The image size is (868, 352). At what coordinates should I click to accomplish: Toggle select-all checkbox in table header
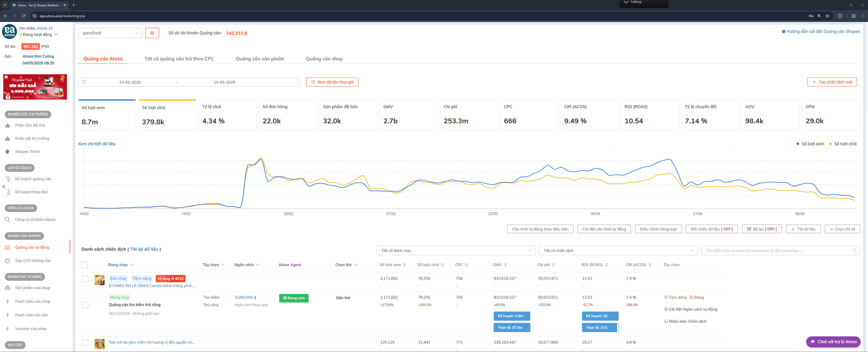tap(85, 265)
